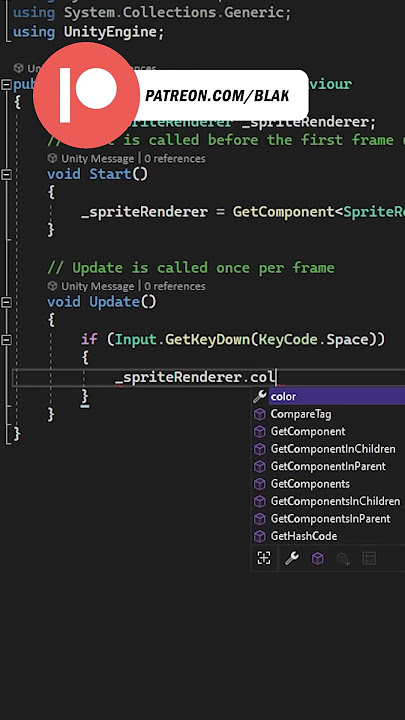Open 0 references link above Update
405x720 pixels.
(175, 286)
